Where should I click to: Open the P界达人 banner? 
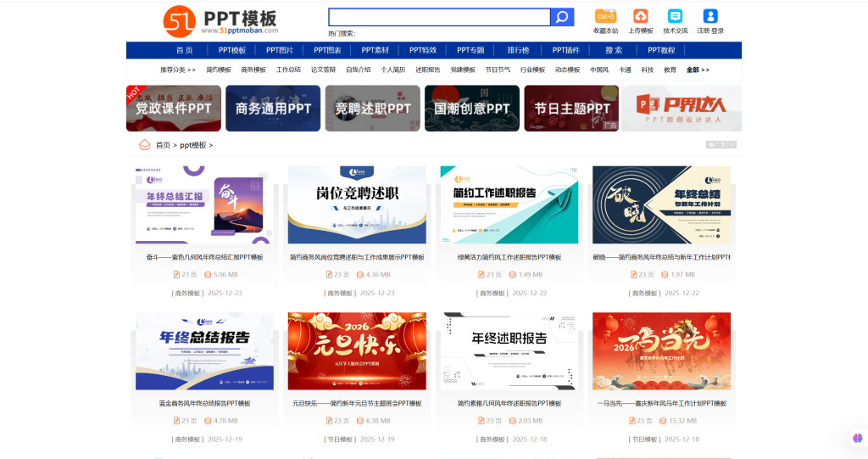point(682,108)
